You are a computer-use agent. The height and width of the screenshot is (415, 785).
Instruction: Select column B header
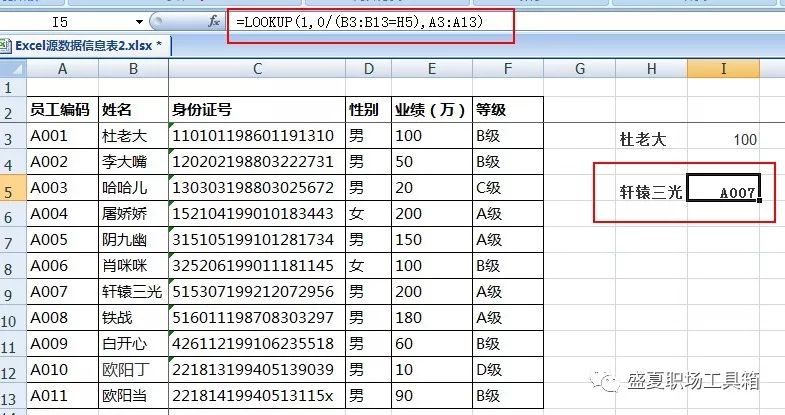[x=134, y=69]
